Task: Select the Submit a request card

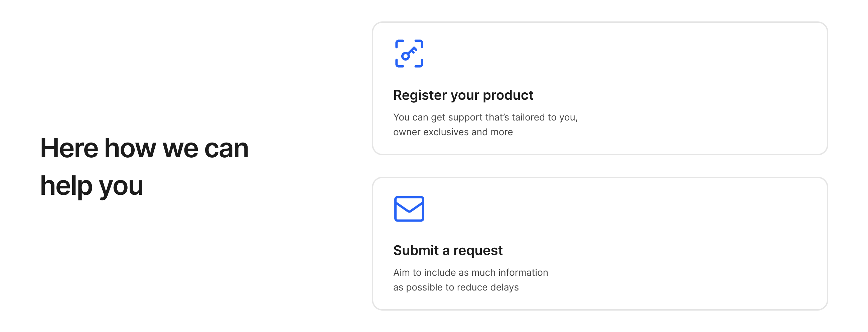Action: [600, 244]
